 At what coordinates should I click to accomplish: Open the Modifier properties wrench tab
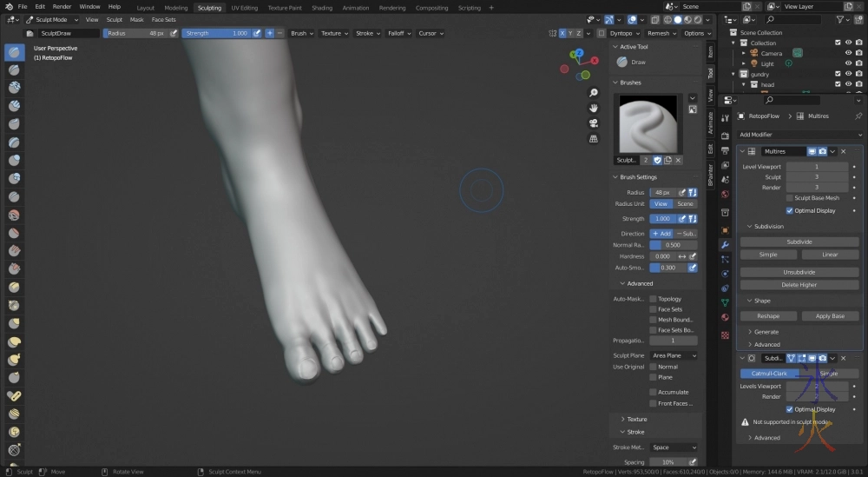click(725, 245)
